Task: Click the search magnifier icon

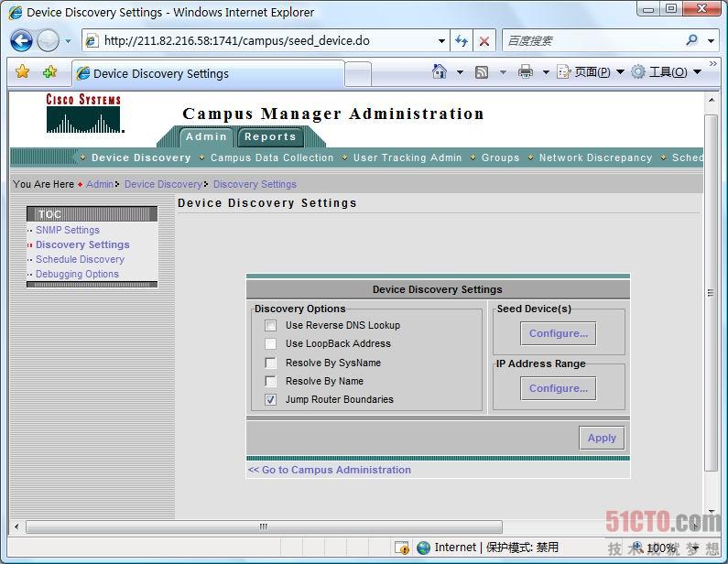Action: coord(691,41)
